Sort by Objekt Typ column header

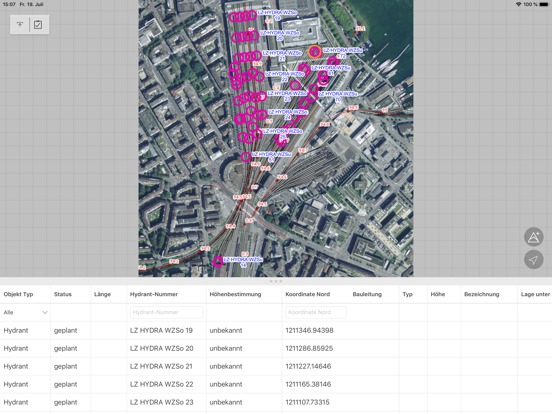(18, 294)
